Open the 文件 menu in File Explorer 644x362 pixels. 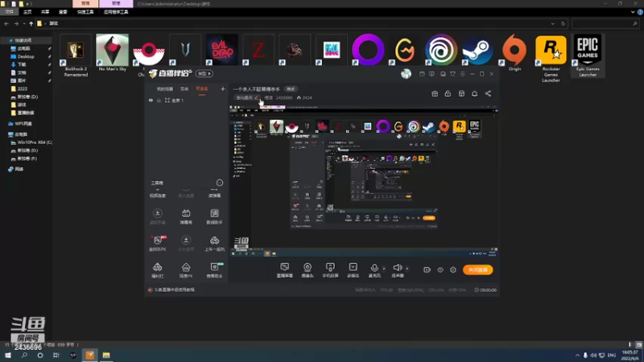click(x=9, y=12)
